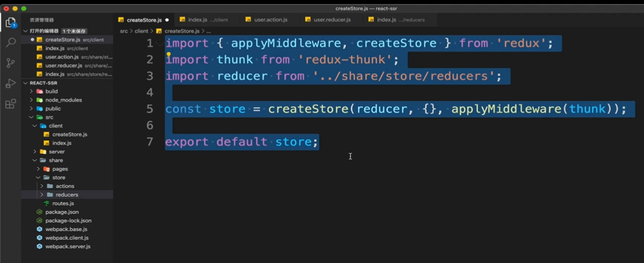Click line number 5 in the gutter
This screenshot has width=644, height=263.
(x=149, y=109)
